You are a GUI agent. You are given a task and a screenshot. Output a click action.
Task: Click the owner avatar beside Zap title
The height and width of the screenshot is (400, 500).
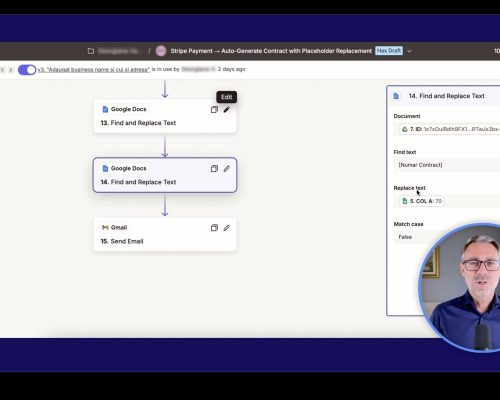coord(161,51)
